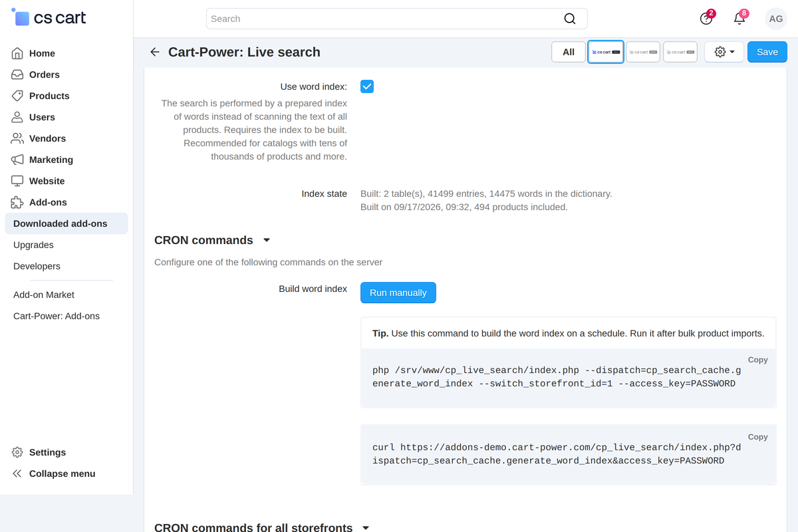This screenshot has width=798, height=532.
Task: Open the gear settings dropdown
Action: tap(724, 52)
